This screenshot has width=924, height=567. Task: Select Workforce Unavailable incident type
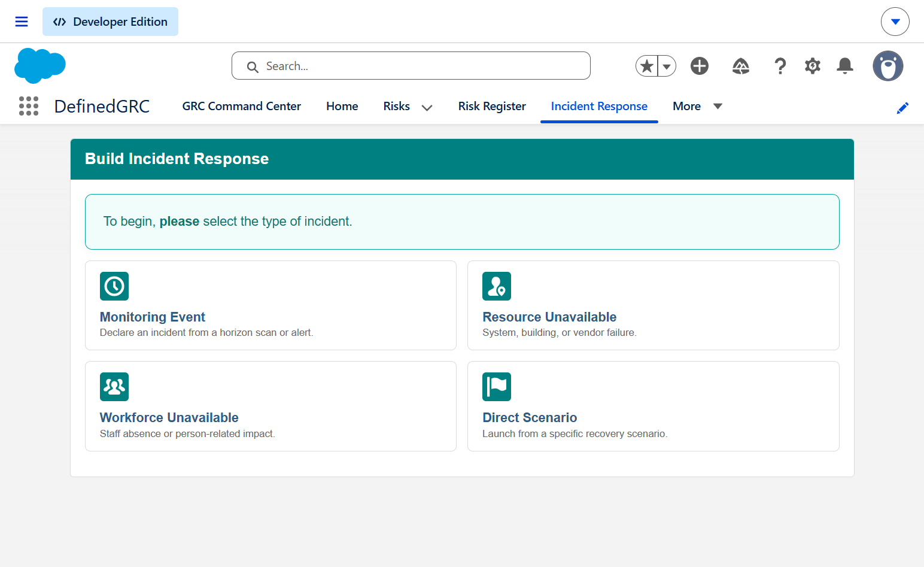[x=270, y=406]
